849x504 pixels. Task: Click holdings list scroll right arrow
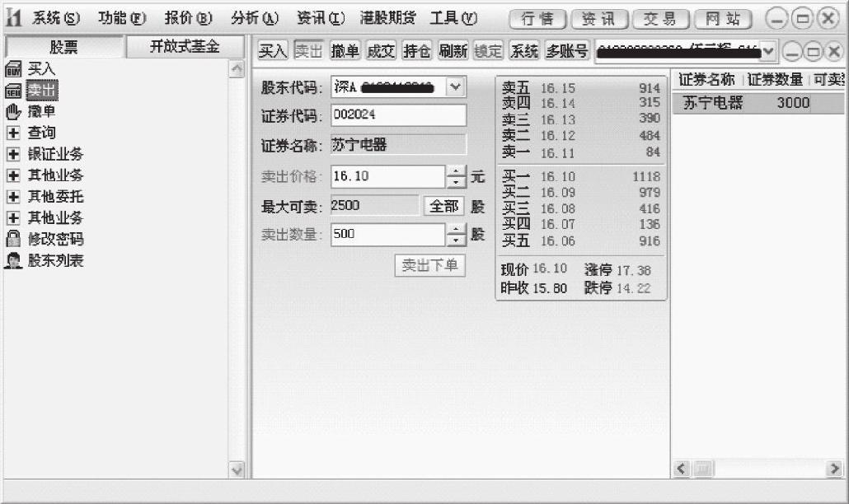tap(834, 469)
